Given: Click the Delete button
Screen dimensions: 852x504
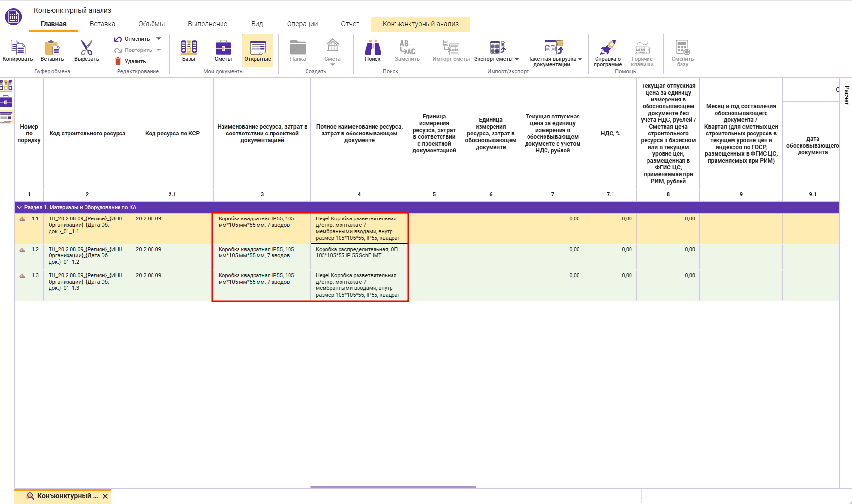Looking at the screenshot, I should click(130, 61).
